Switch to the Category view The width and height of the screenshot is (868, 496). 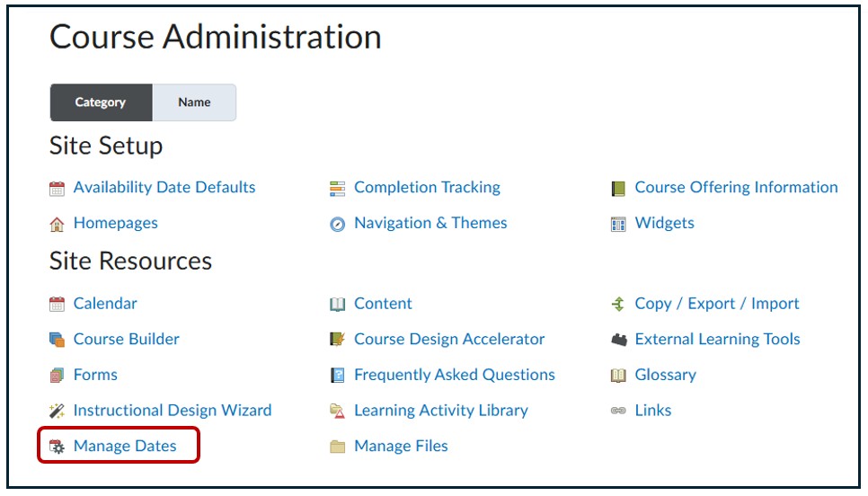(x=101, y=102)
